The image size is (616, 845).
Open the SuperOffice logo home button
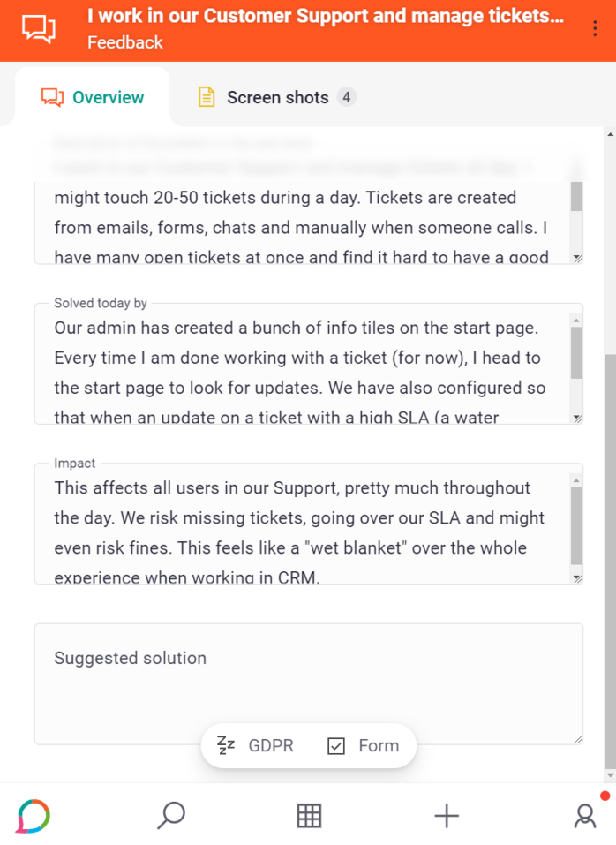pos(33,815)
